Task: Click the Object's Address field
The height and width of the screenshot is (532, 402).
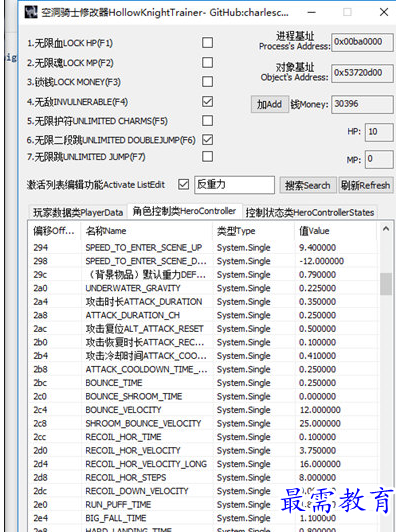Action: point(362,73)
